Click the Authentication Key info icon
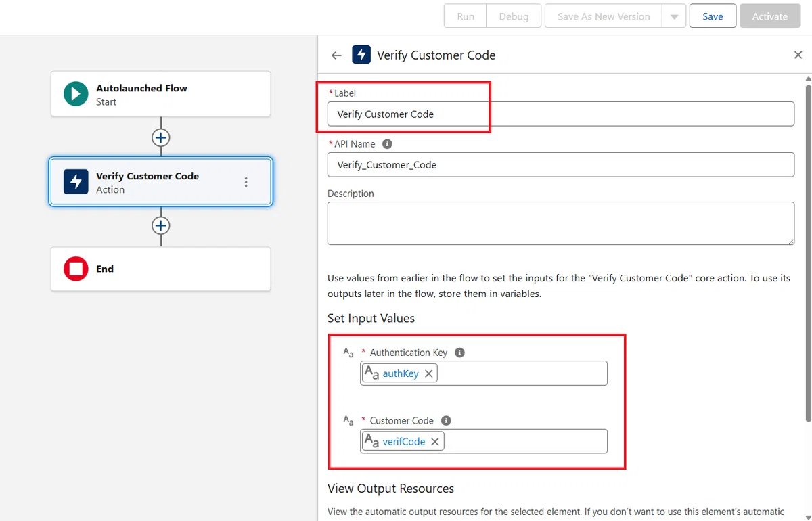The image size is (812, 521). point(459,353)
